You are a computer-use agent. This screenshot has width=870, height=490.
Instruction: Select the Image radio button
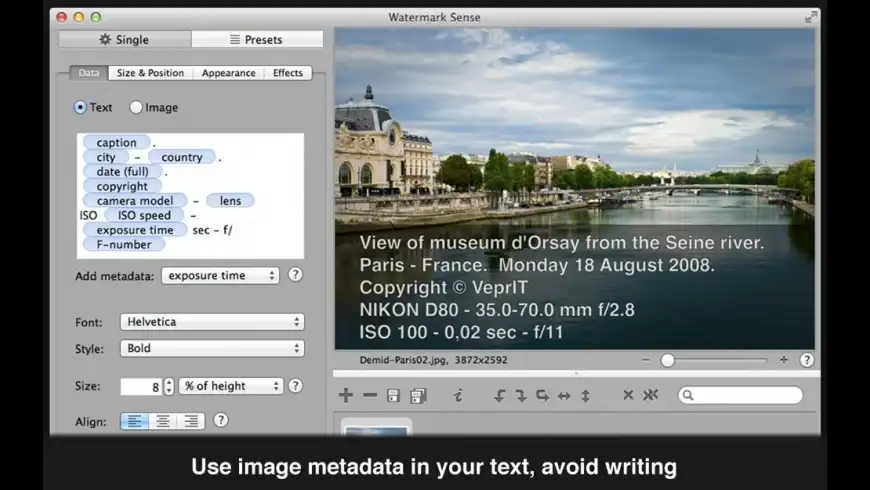coord(135,107)
